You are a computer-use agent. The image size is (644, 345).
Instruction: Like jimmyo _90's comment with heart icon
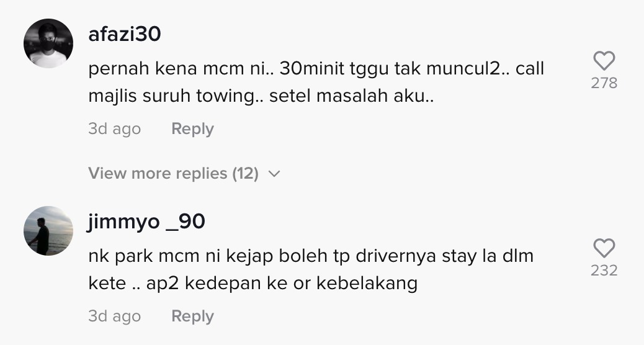pos(604,248)
